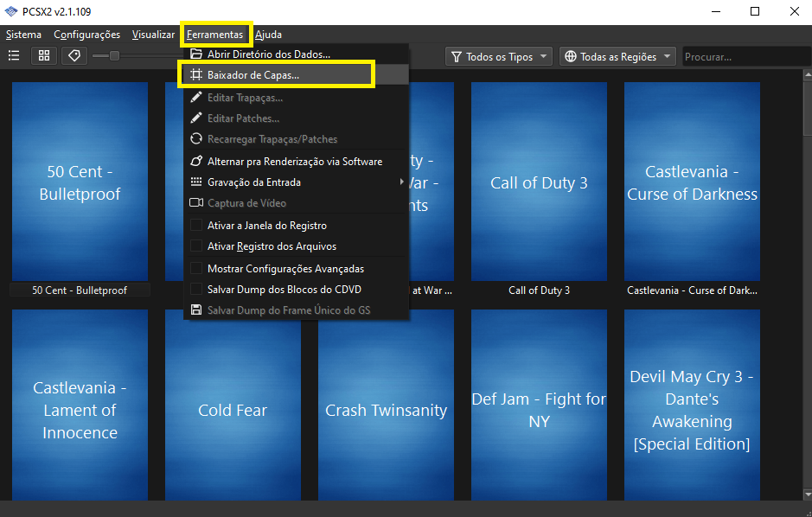This screenshot has height=517, width=812.
Task: Expand Gravação da Entrada submenu arrow
Action: 401,182
